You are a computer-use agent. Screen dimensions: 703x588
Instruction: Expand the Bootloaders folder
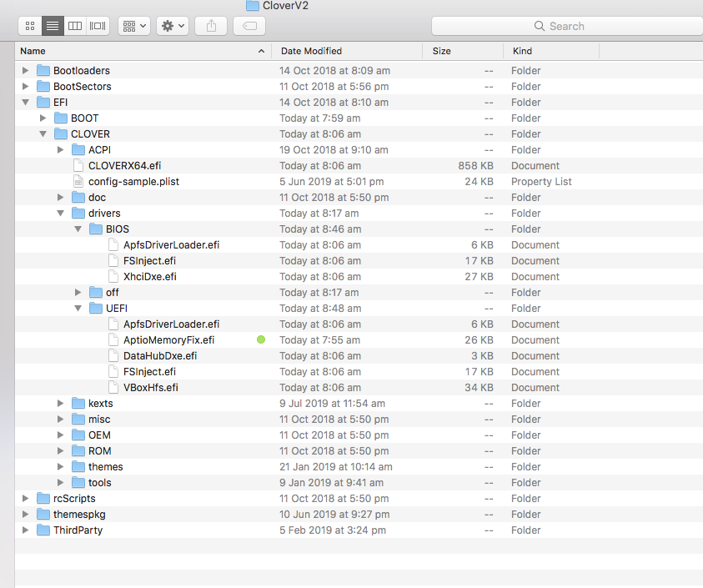coord(26,70)
